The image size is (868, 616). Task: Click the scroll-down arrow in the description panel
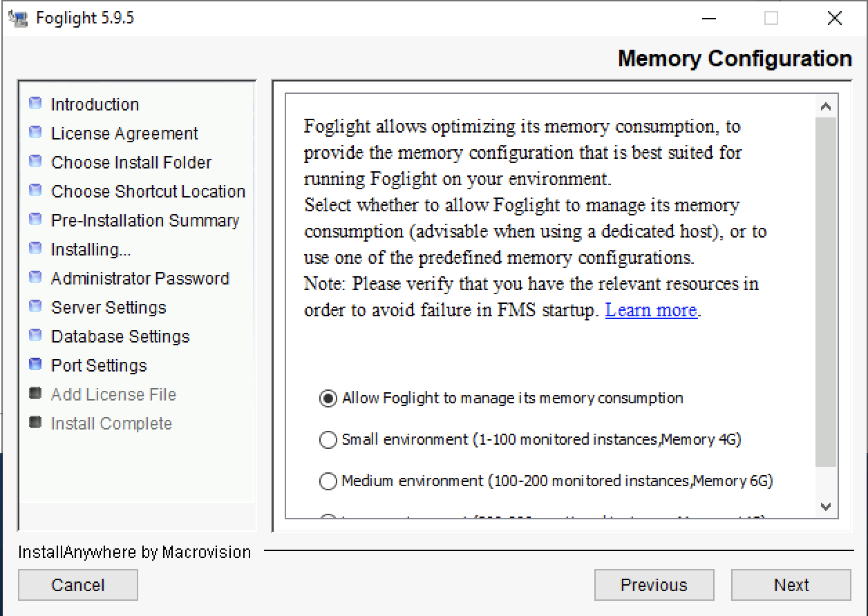tap(826, 506)
